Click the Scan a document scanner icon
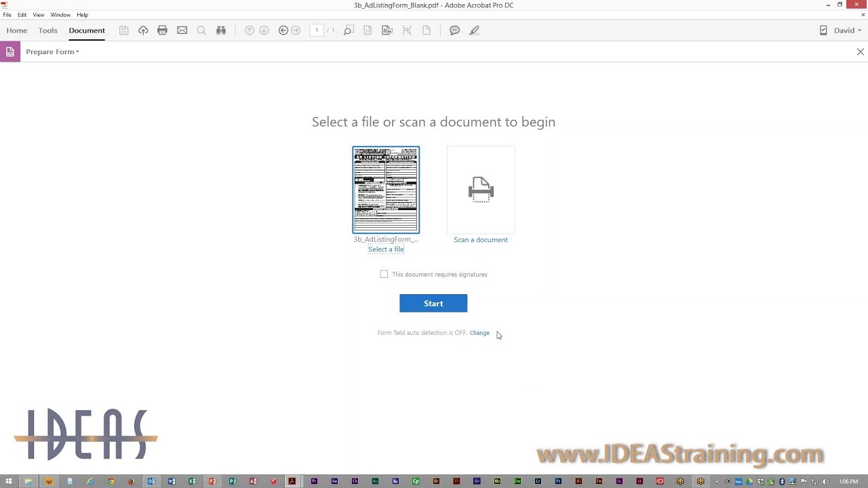Viewport: 868px width, 488px height. (x=481, y=190)
